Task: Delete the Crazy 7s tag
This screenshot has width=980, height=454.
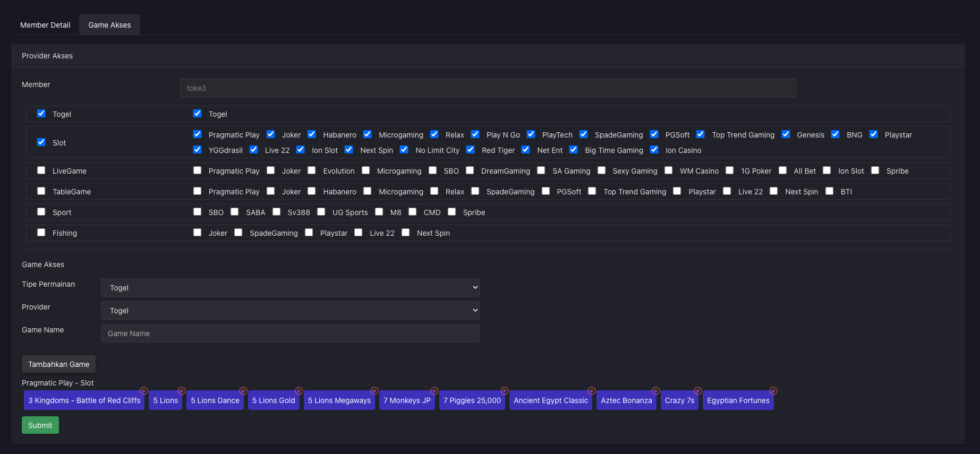Action: [698, 391]
